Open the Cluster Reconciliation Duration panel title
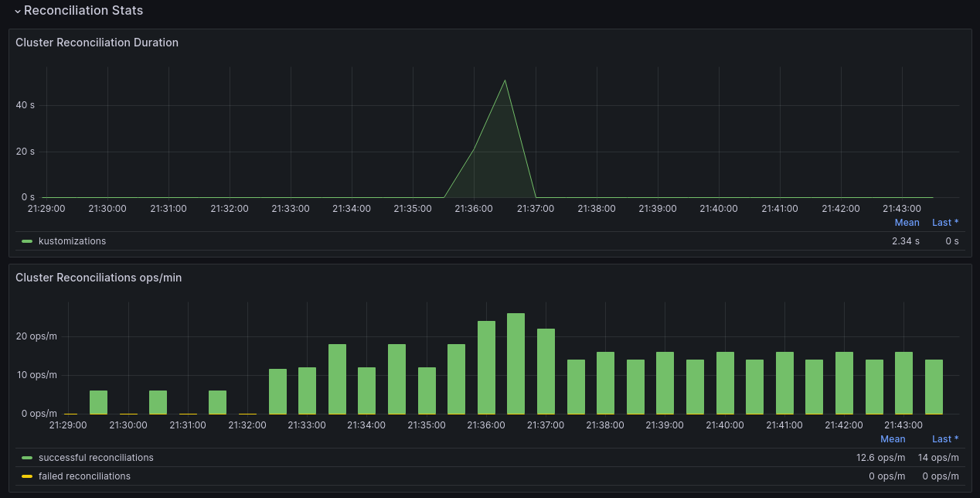Viewport: 980px width, 498px height. pyautogui.click(x=97, y=43)
